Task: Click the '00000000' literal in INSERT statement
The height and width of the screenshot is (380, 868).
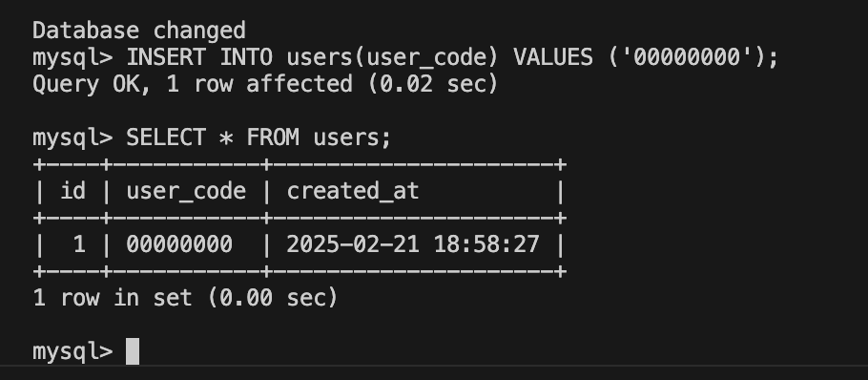Action: pyautogui.click(x=687, y=57)
